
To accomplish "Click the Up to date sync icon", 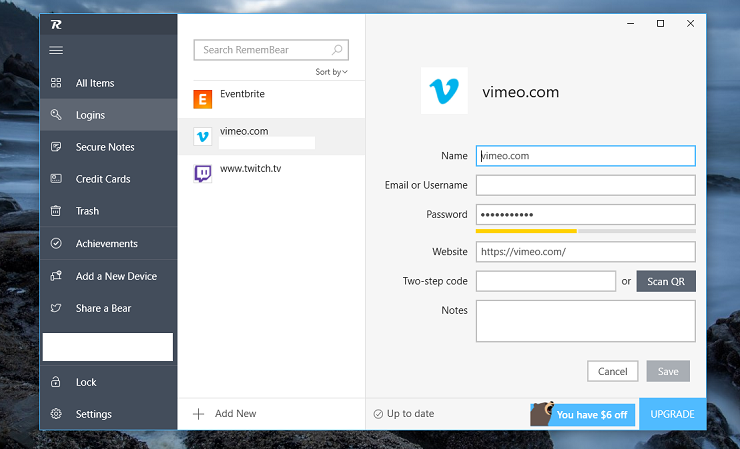I will coord(378,414).
